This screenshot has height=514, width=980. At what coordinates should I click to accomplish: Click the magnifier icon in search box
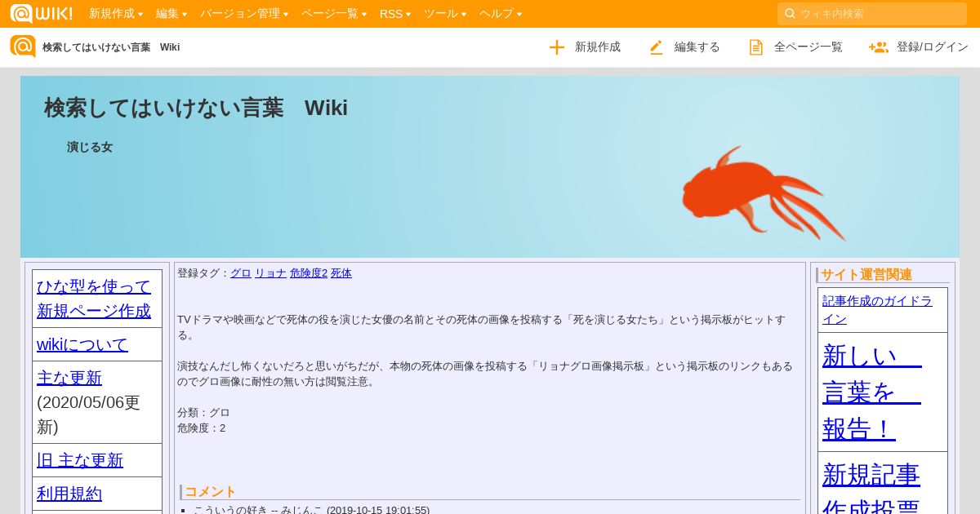[790, 13]
